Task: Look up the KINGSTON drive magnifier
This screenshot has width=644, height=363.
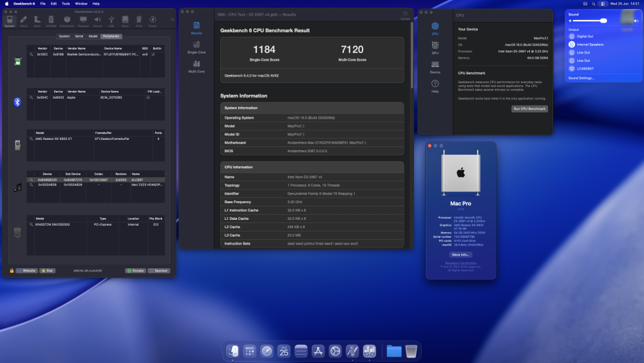Action: 31,224
